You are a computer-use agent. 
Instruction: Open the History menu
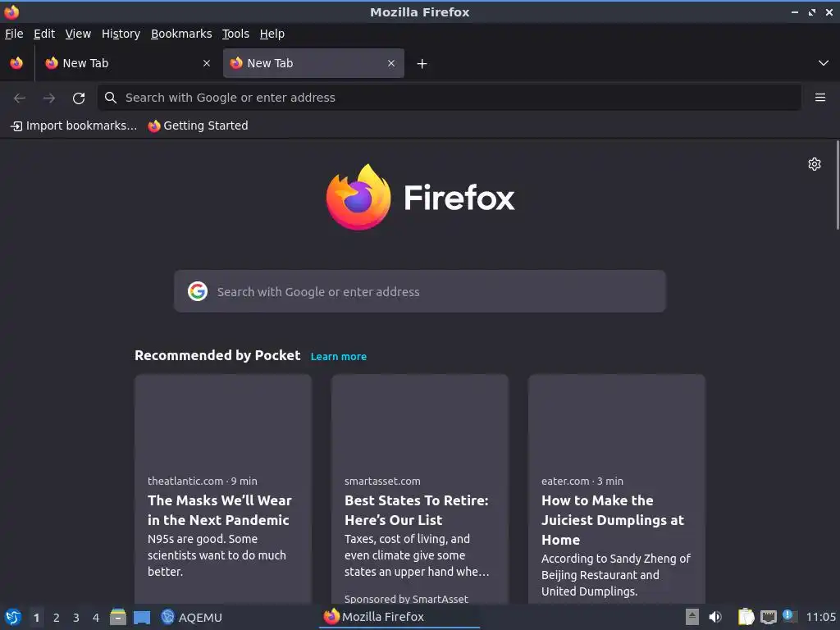pyautogui.click(x=121, y=34)
